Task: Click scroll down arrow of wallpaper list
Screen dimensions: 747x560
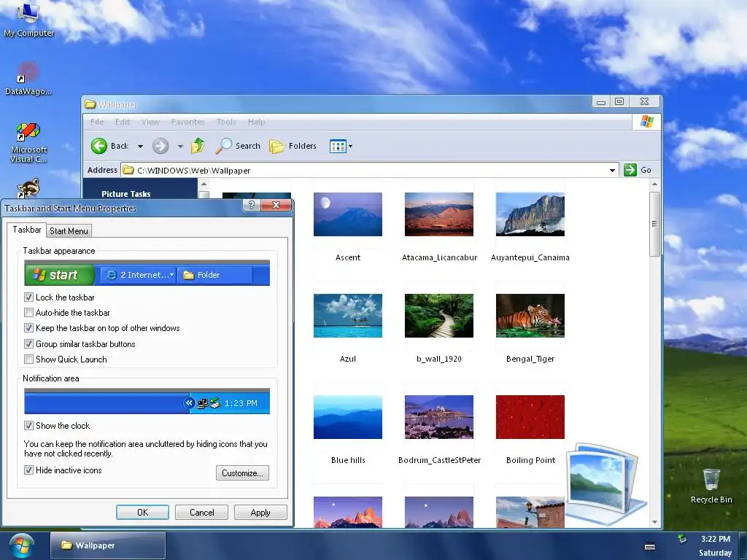Action: [654, 522]
